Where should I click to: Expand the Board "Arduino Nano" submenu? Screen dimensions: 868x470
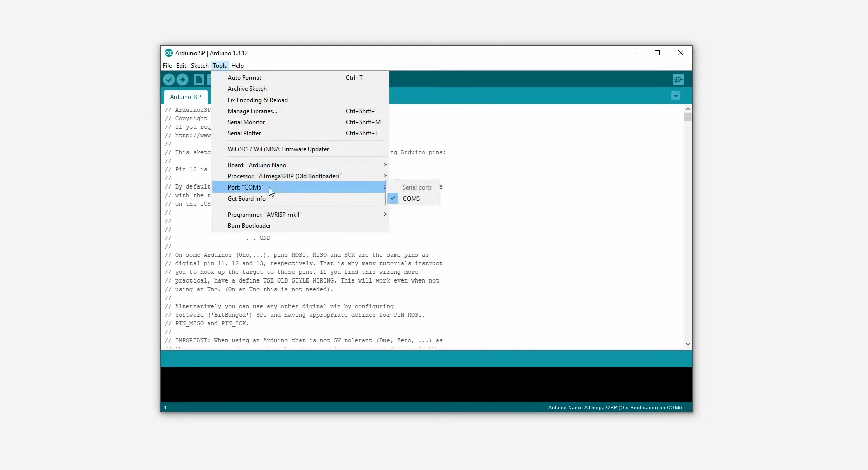[300, 165]
